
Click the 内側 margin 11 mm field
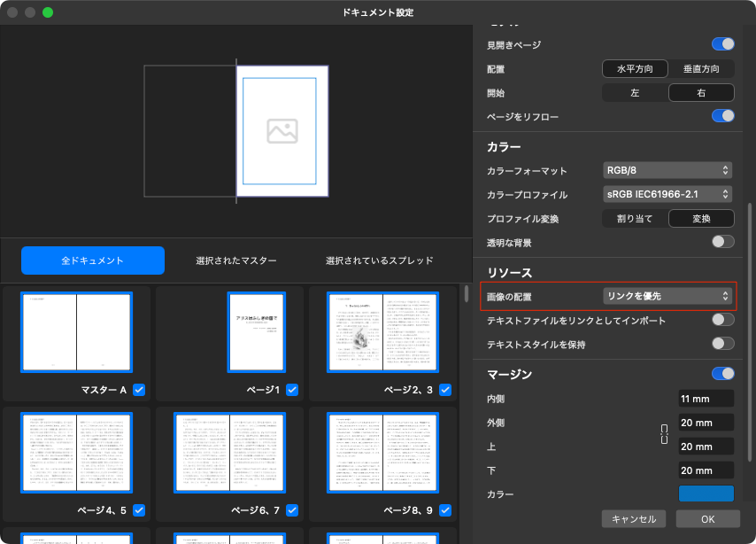coord(706,399)
